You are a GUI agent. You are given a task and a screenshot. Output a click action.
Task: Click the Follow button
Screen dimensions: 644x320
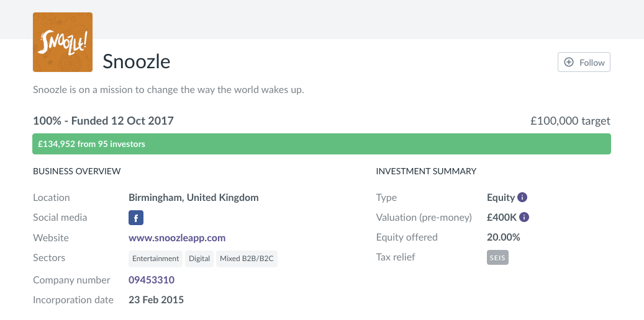tap(584, 63)
